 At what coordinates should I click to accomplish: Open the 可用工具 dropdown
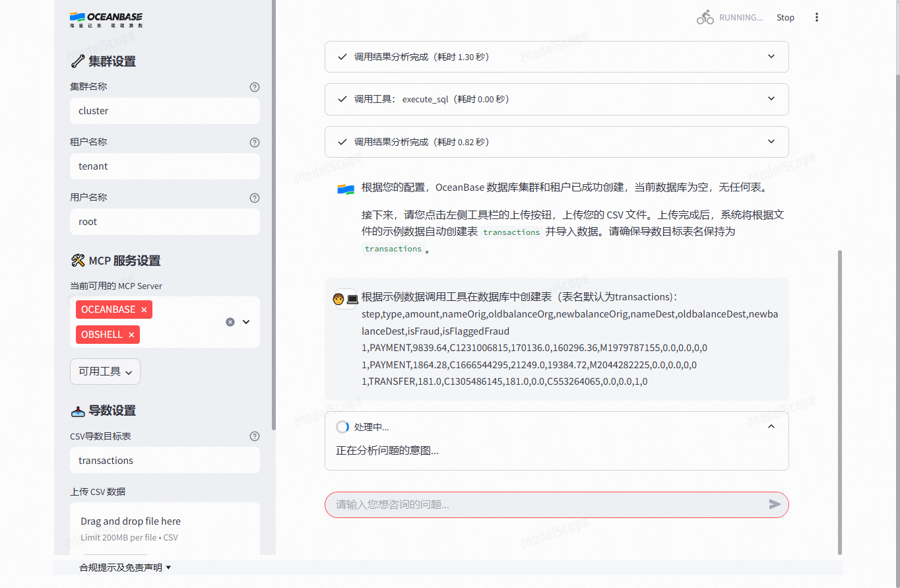point(105,372)
